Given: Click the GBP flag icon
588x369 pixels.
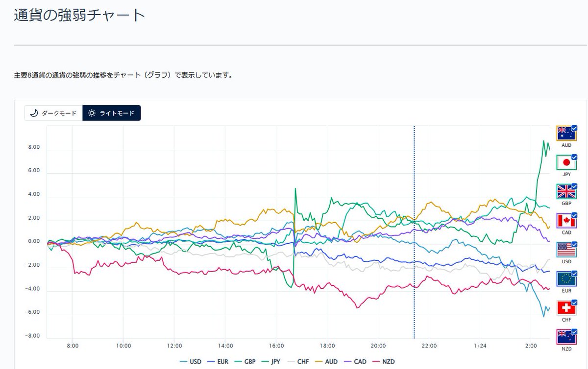Looking at the screenshot, I should tap(566, 190).
